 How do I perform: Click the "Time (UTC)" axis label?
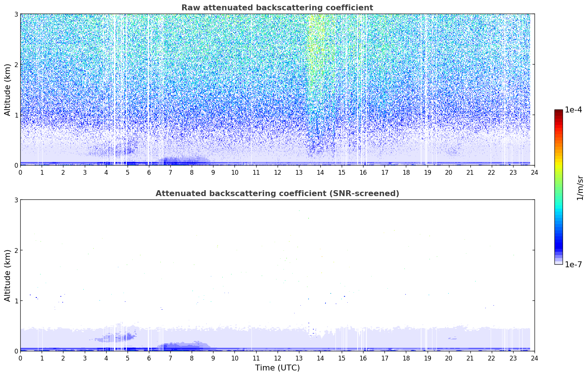point(277,368)
